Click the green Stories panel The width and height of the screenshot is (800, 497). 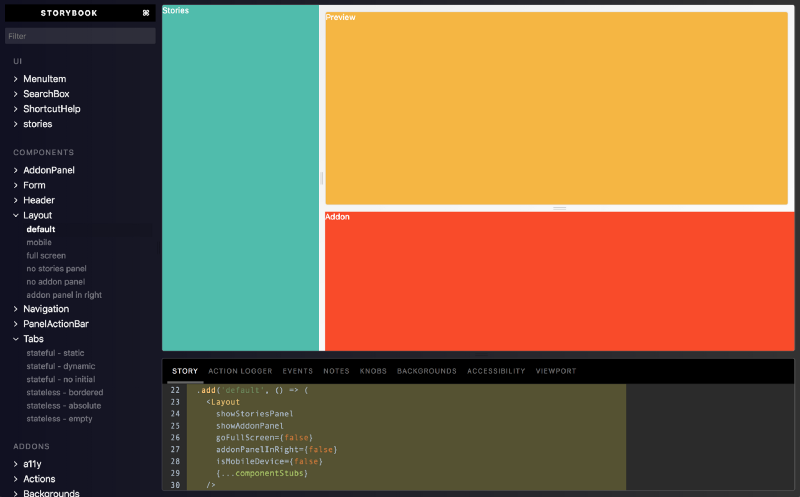point(240,178)
